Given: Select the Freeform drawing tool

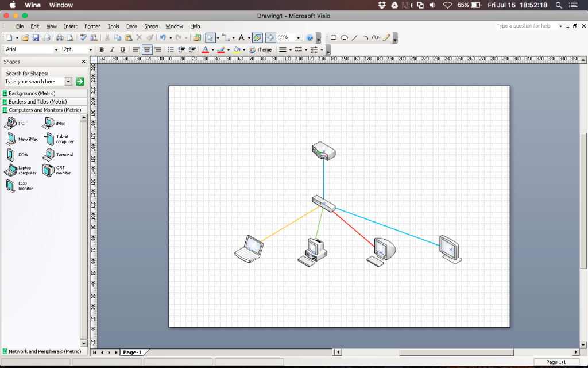Looking at the screenshot, I should click(376, 37).
